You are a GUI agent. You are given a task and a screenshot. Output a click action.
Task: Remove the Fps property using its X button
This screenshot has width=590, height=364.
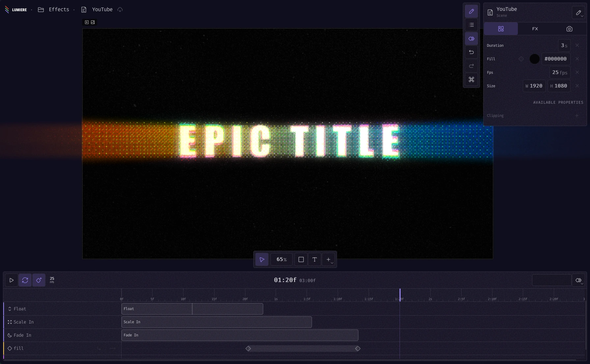[577, 72]
